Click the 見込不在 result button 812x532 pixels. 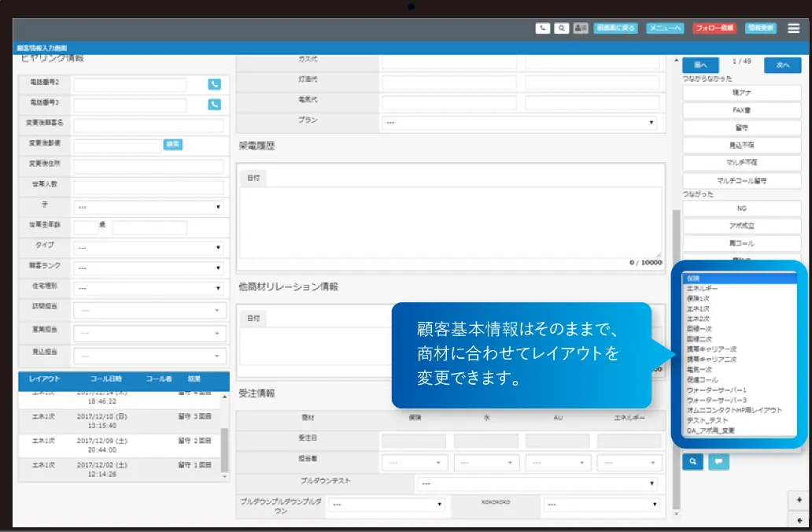(x=741, y=145)
